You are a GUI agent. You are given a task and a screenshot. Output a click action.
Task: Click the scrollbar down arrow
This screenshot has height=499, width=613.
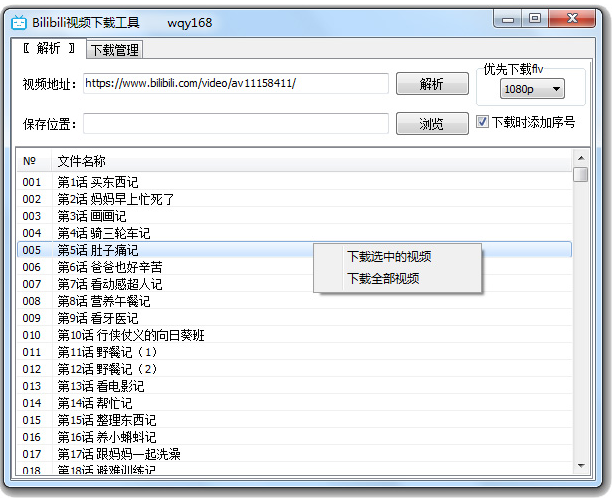pyautogui.click(x=581, y=466)
